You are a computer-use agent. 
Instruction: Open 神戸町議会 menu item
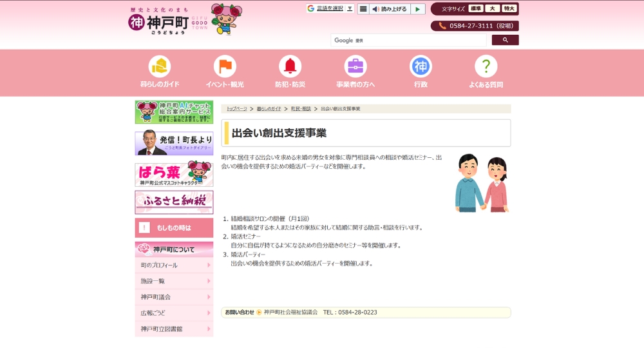click(x=174, y=297)
